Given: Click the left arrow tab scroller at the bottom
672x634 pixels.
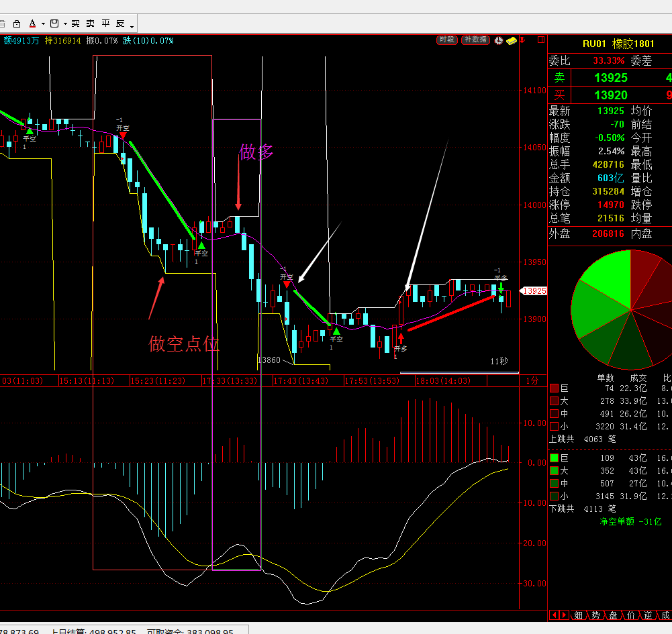Looking at the screenshot, I should (554, 615).
